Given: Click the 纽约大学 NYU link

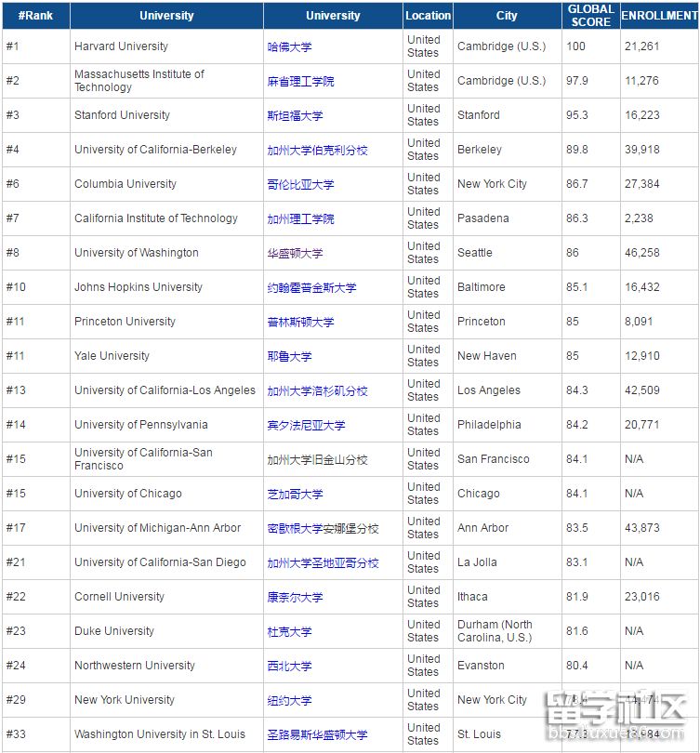Looking at the screenshot, I should (x=289, y=701).
